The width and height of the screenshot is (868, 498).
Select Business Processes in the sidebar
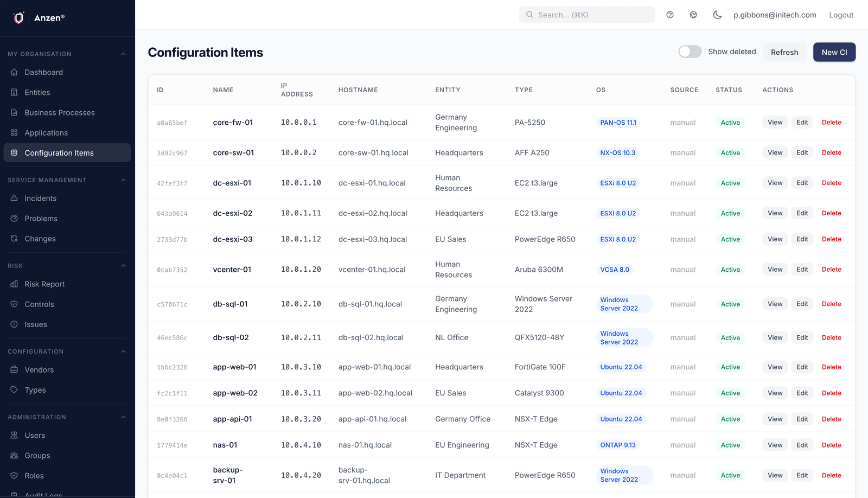tap(60, 112)
